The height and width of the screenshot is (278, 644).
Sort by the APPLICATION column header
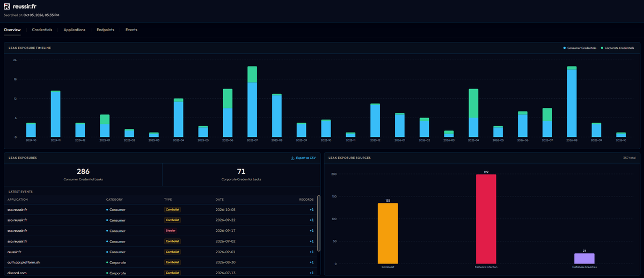[x=17, y=199]
